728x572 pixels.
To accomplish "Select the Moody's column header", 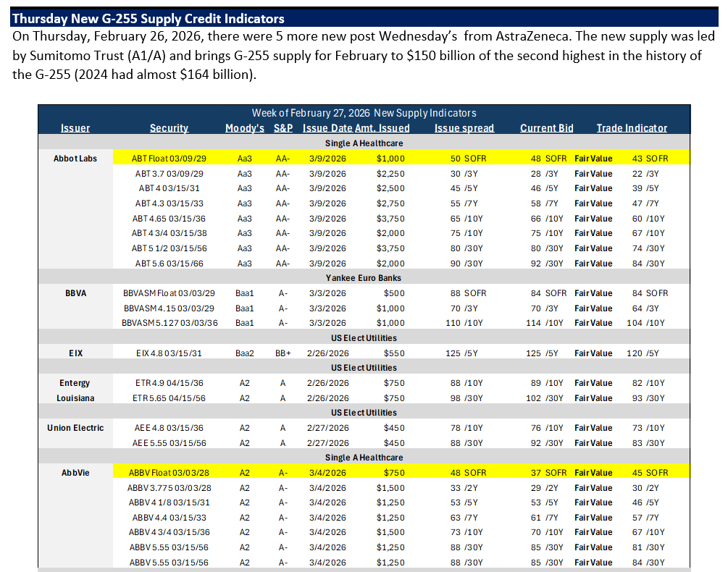I will tap(245, 128).
